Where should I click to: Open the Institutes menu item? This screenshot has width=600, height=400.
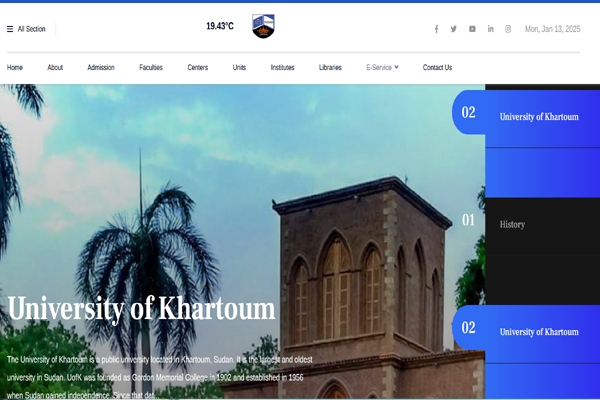click(x=282, y=67)
